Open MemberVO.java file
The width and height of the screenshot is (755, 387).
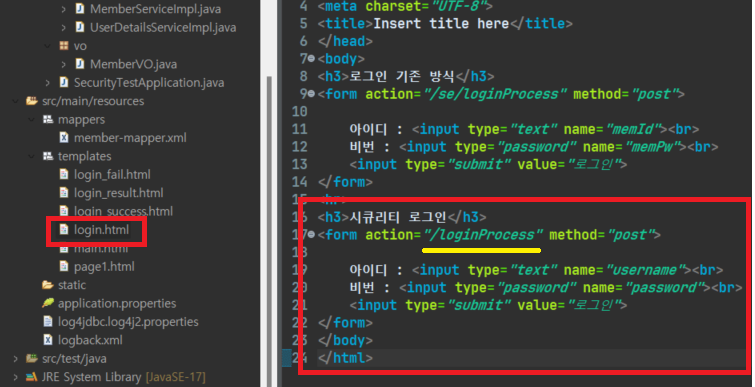click(x=133, y=64)
